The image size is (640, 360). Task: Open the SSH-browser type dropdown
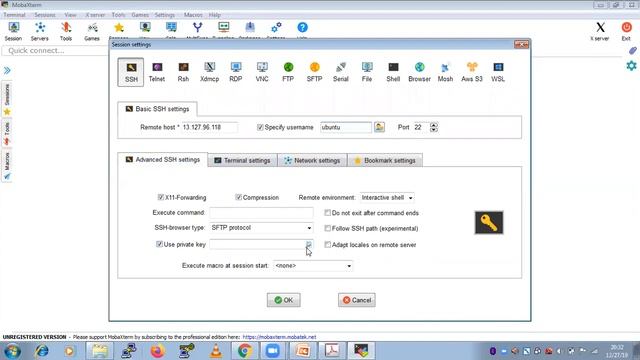point(261,228)
